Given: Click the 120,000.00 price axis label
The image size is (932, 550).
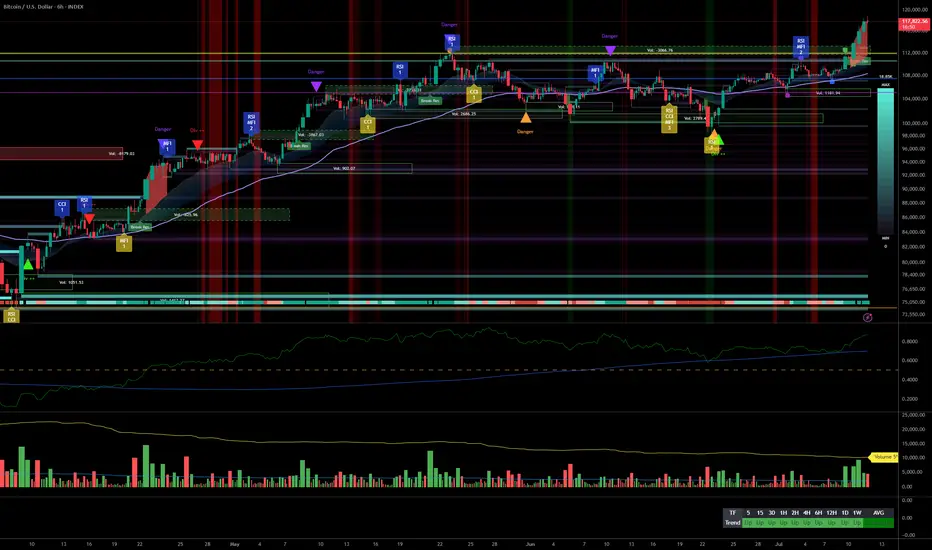Looking at the screenshot, I should pos(914,10).
